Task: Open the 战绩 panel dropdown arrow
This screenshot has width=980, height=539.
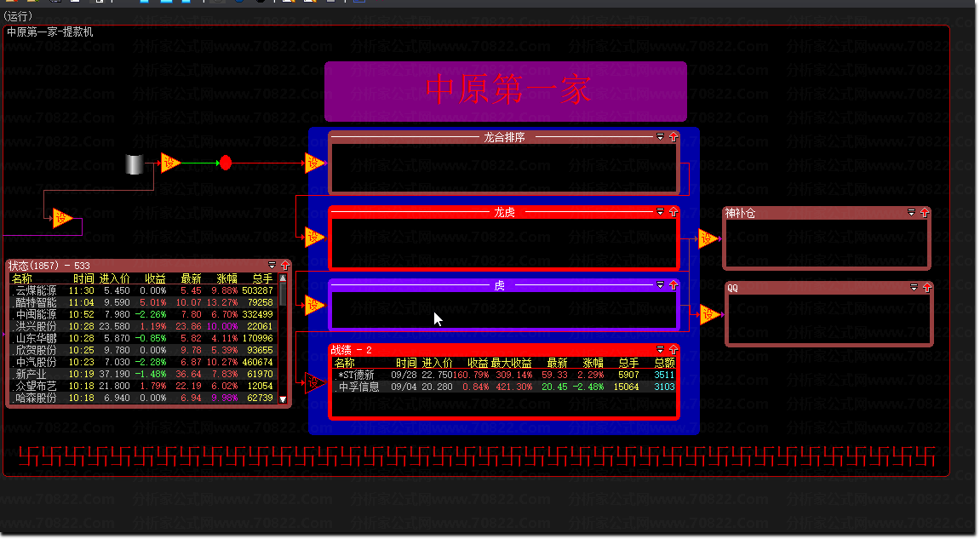Action: click(660, 349)
